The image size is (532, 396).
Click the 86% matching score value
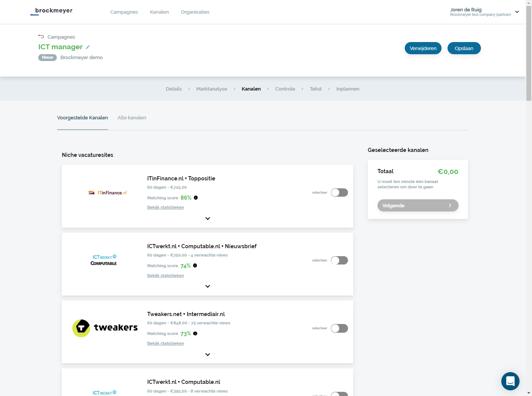[186, 198]
